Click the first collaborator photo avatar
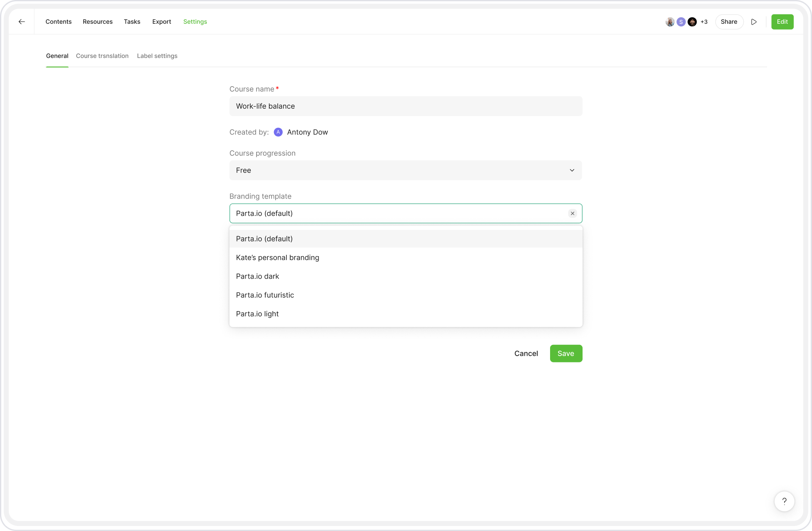This screenshot has height=531, width=812. [670, 22]
